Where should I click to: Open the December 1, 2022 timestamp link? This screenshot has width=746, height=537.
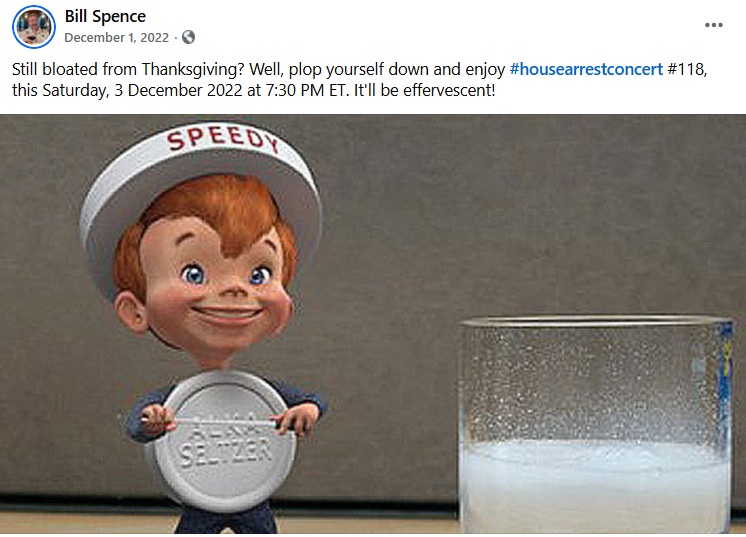pos(117,38)
